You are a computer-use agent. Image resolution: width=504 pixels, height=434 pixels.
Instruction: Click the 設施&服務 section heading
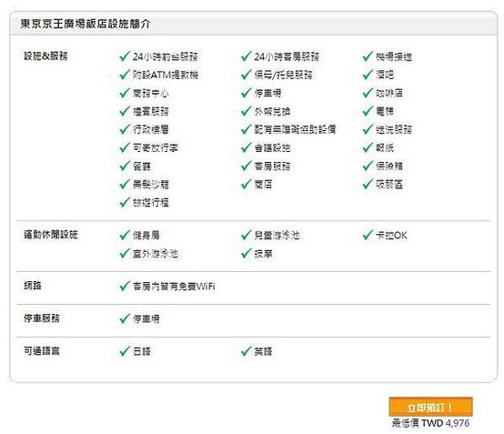point(45,56)
